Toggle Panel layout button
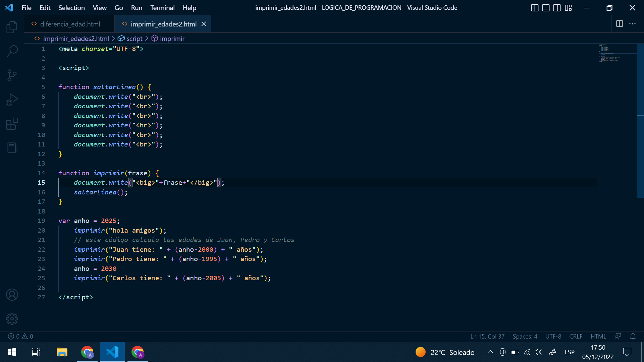This screenshot has height=362, width=644. (x=546, y=8)
